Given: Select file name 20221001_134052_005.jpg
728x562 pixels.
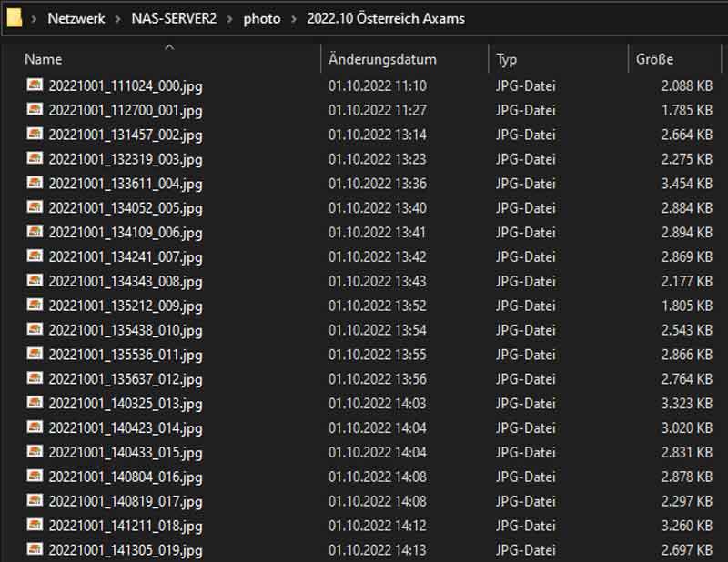Looking at the screenshot, I should click(126, 208).
